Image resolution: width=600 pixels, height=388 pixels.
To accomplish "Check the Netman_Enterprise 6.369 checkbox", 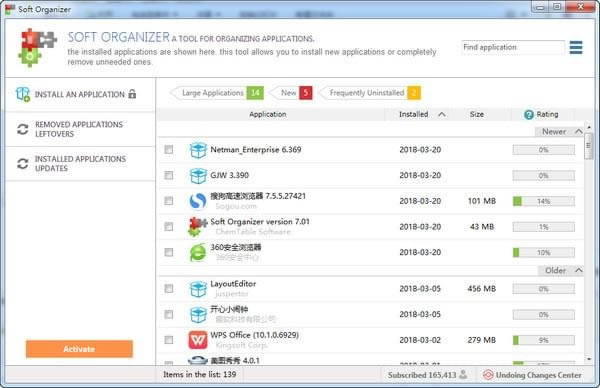I will click(168, 150).
